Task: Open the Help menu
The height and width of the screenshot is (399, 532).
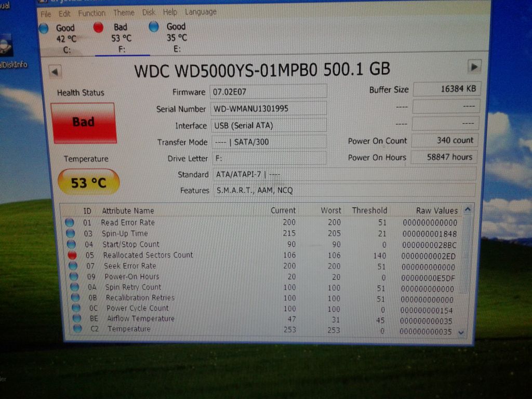Action: pyautogui.click(x=170, y=12)
